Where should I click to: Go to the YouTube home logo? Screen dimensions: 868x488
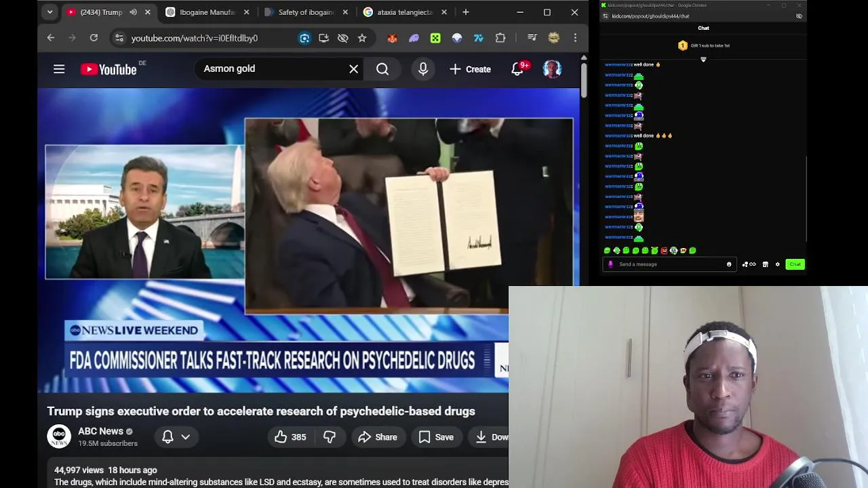[x=108, y=69]
